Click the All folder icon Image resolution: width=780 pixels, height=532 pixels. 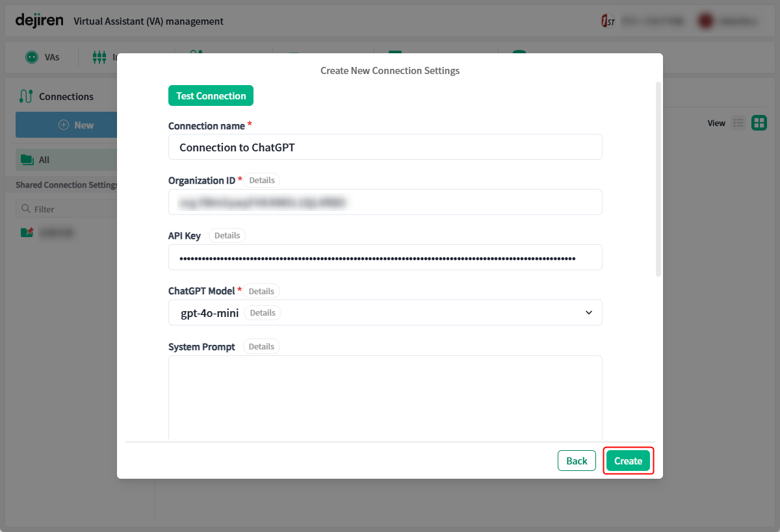[x=27, y=160]
